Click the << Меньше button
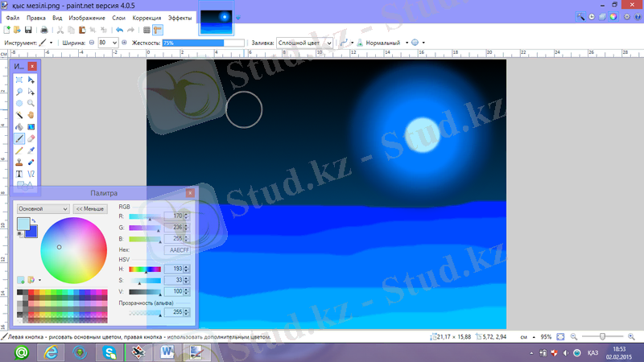The image size is (644, 362). [90, 208]
